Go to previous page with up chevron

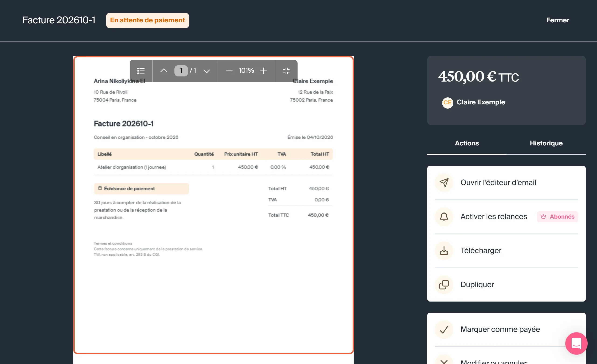point(163,71)
